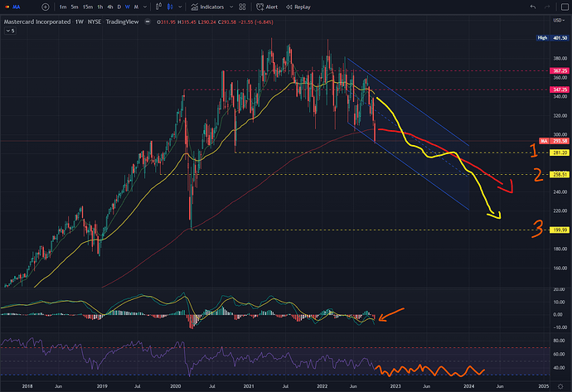Click the bar style icon
This screenshot has width=572, height=392.
158,7
